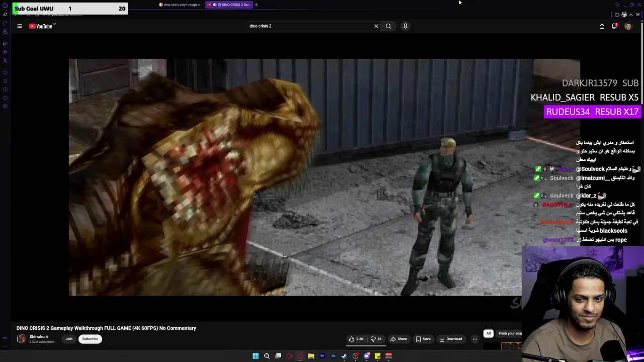Open a new browser tab with plus
644x362 pixels.
[256, 5]
